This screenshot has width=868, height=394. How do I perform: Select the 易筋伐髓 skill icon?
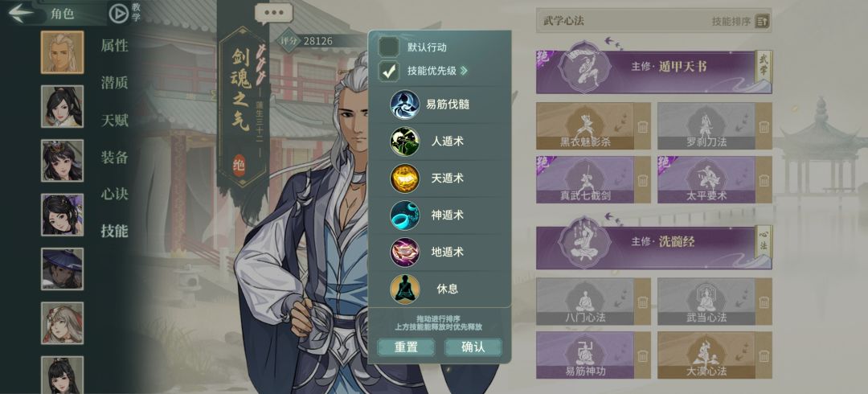click(404, 105)
